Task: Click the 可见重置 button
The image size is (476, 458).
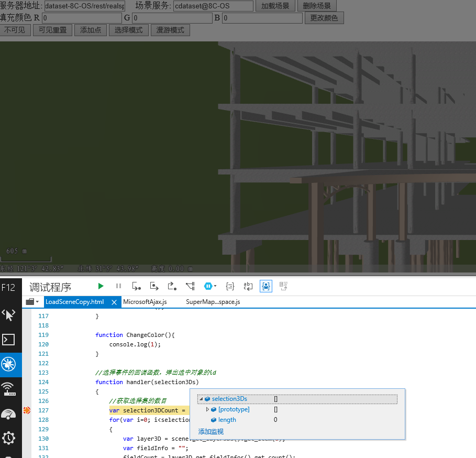Action: coord(52,30)
